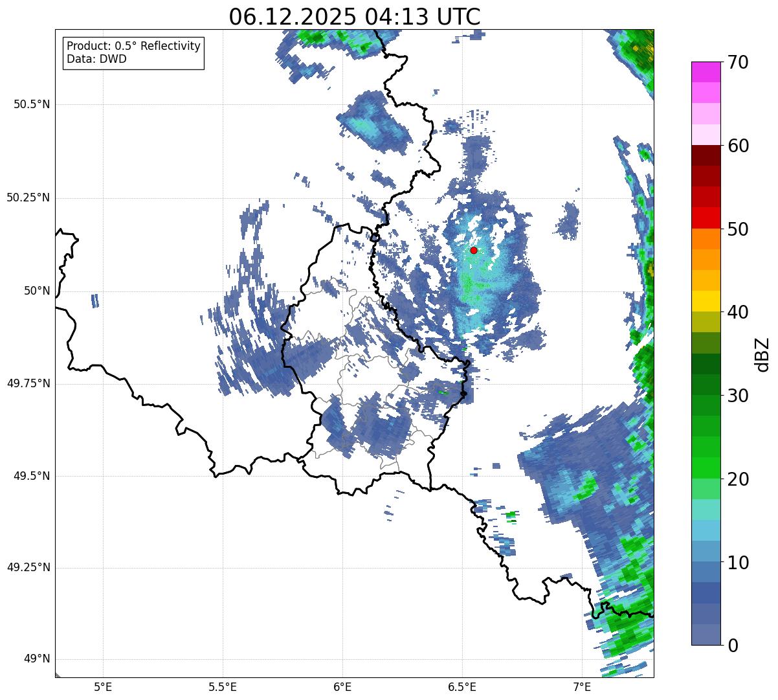The height and width of the screenshot is (700, 778).
Task: Click the 49°N latitude label
Action: coord(37,659)
